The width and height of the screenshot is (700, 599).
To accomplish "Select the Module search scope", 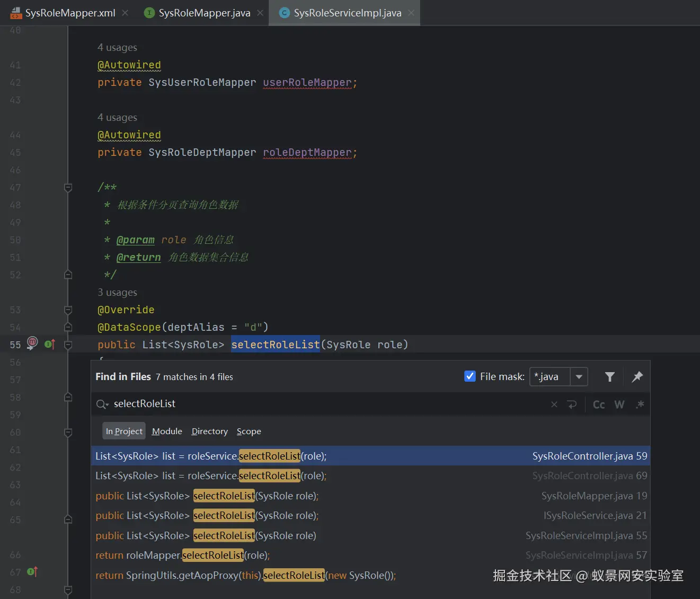I will click(167, 431).
